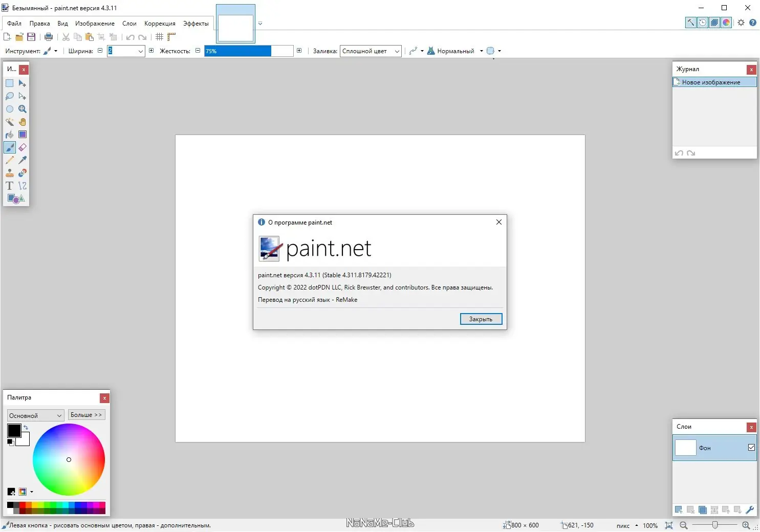Open the selection clipping mode dropdown
760x532 pixels.
click(x=494, y=51)
